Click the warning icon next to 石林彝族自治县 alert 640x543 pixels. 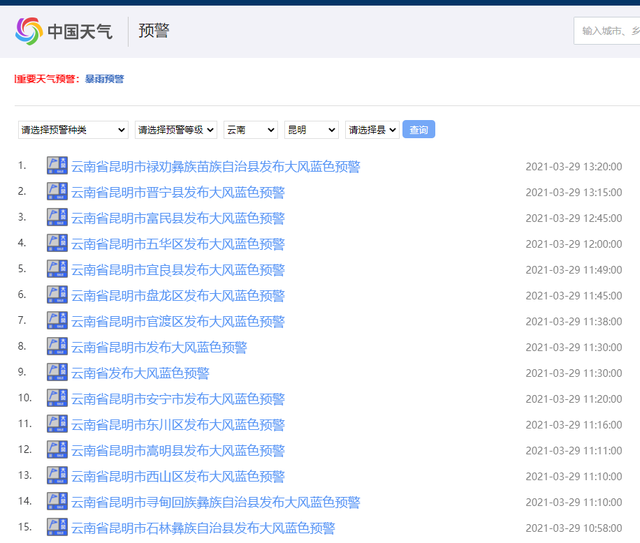point(57,527)
